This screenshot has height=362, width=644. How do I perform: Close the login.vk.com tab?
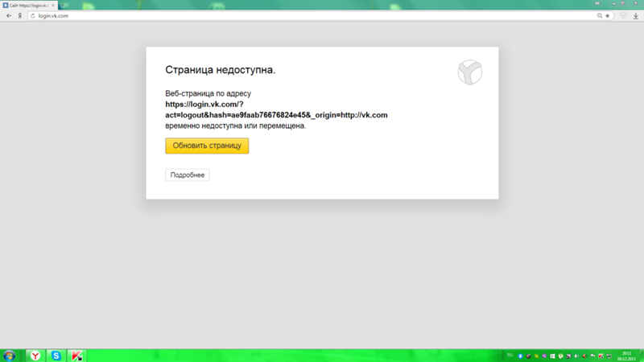tap(53, 6)
